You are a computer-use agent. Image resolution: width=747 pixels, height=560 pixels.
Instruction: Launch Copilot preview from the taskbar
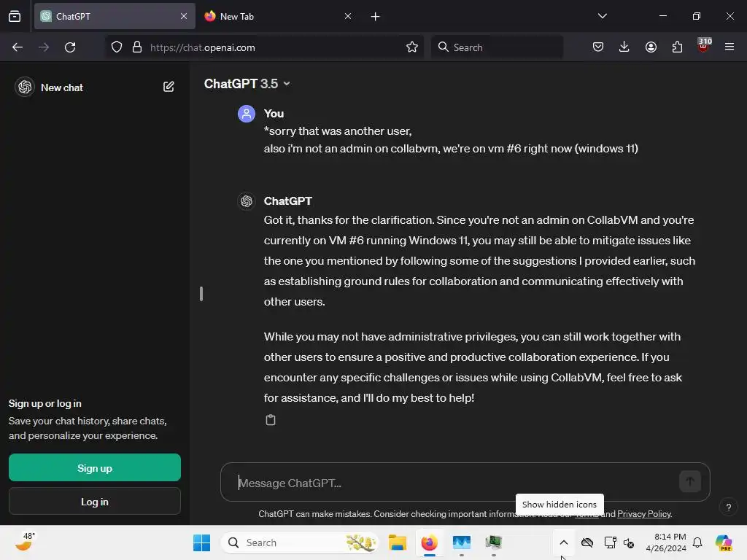click(724, 542)
